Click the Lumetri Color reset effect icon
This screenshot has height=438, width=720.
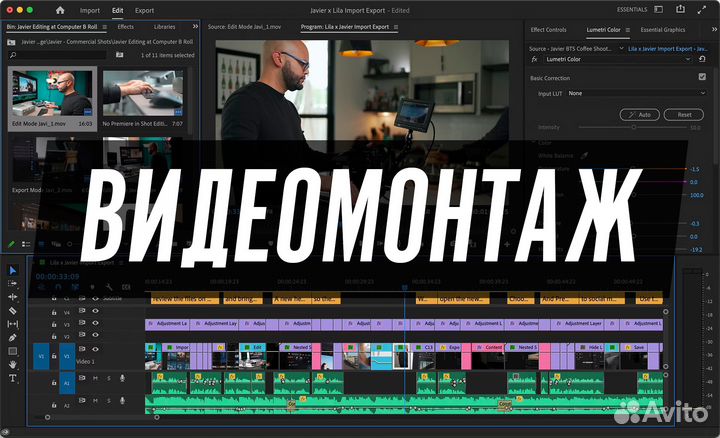702,59
